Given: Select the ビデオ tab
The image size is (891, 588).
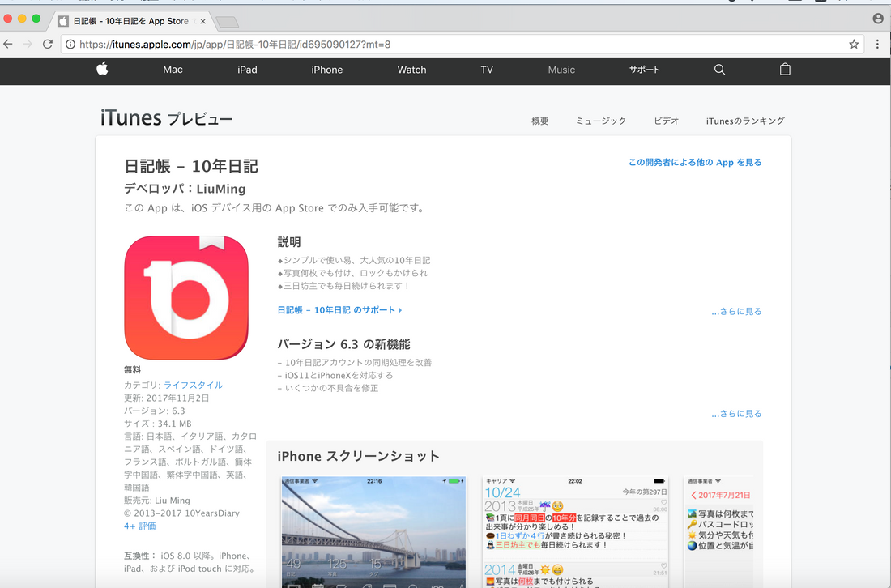Looking at the screenshot, I should pyautogui.click(x=666, y=121).
